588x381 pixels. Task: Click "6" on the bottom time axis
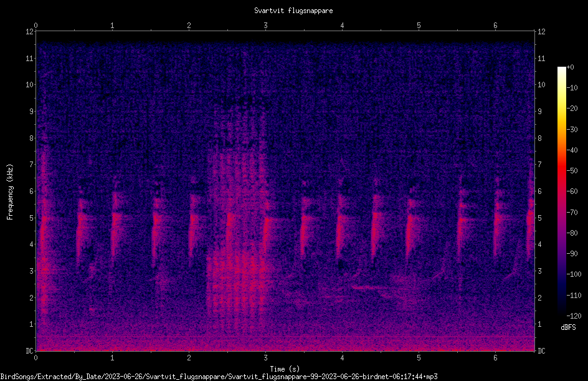pos(495,358)
